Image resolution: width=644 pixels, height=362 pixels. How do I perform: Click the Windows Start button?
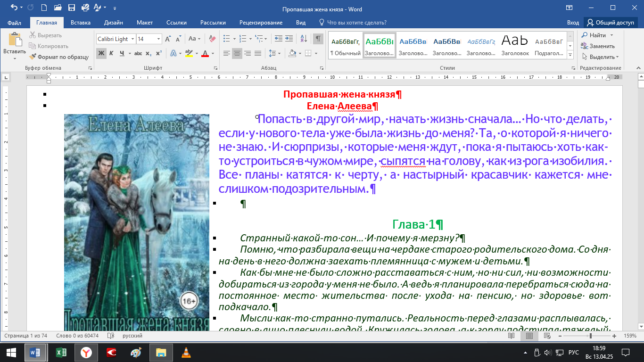click(11, 352)
